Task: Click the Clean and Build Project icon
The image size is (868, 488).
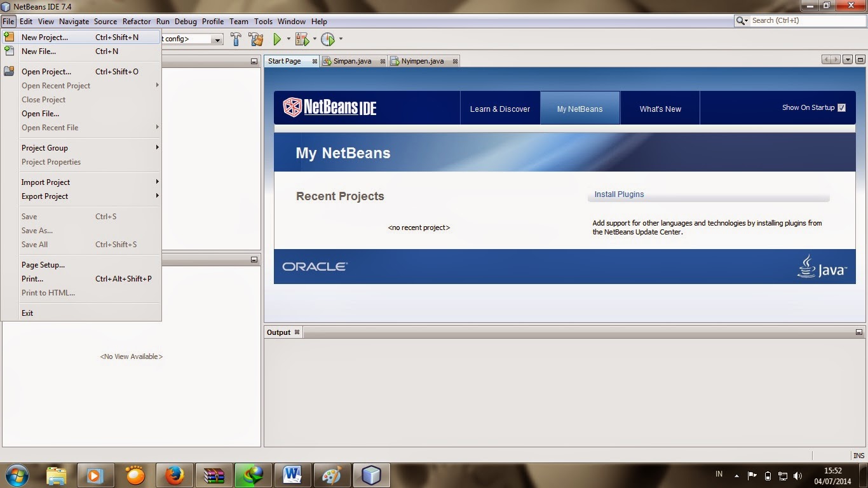Action: pos(256,39)
